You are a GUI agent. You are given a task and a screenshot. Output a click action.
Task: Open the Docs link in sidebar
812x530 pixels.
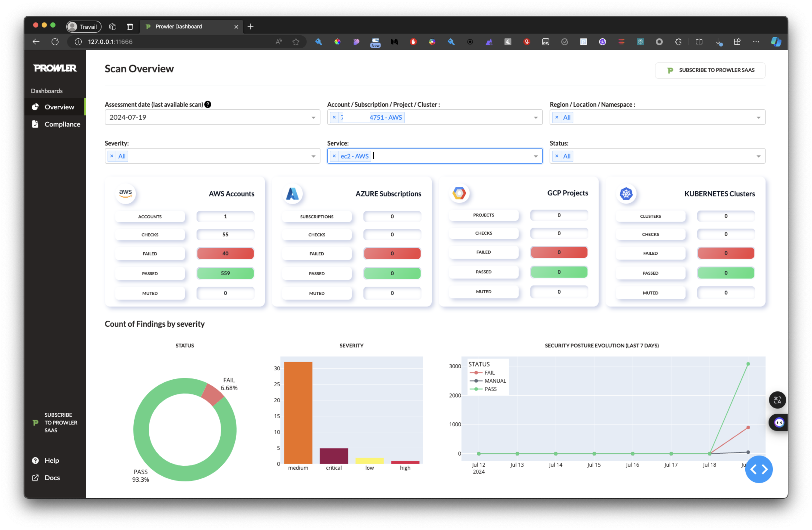[52, 477]
